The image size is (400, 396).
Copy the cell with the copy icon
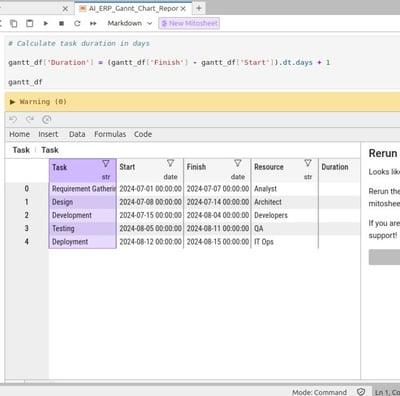(x=14, y=23)
